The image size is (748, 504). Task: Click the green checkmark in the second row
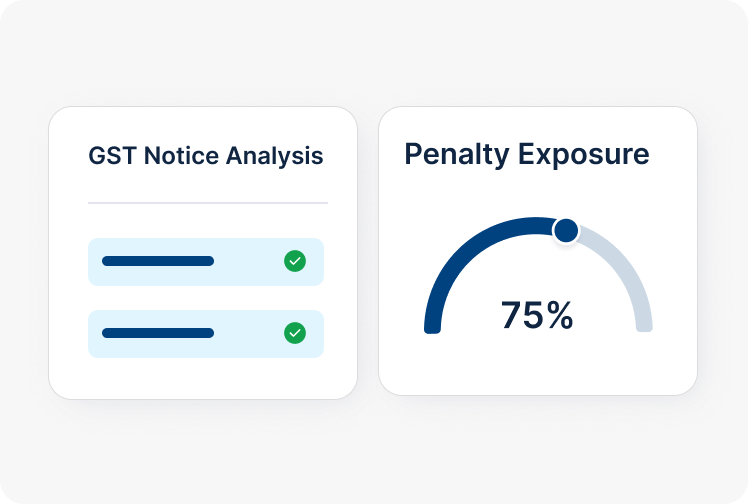tap(294, 333)
